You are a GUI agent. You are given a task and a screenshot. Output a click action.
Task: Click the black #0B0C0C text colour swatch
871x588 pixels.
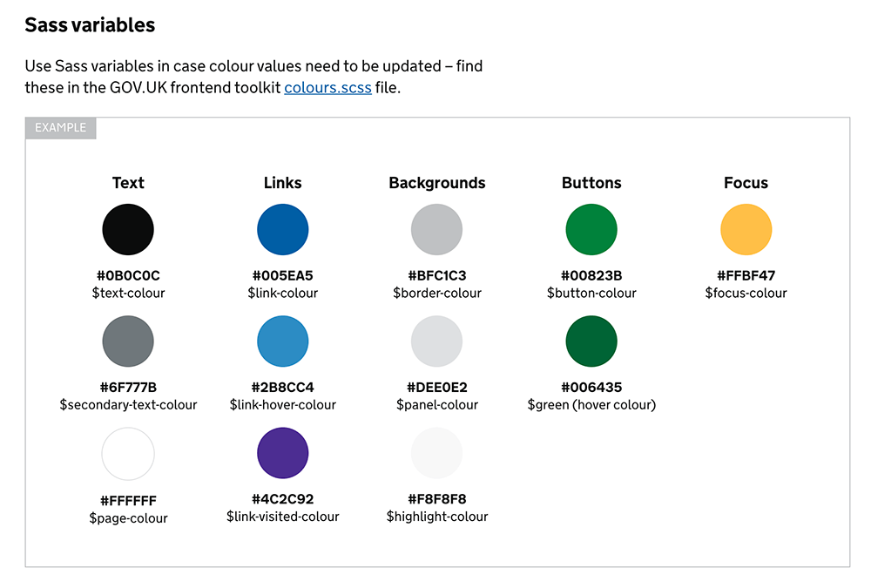click(128, 230)
